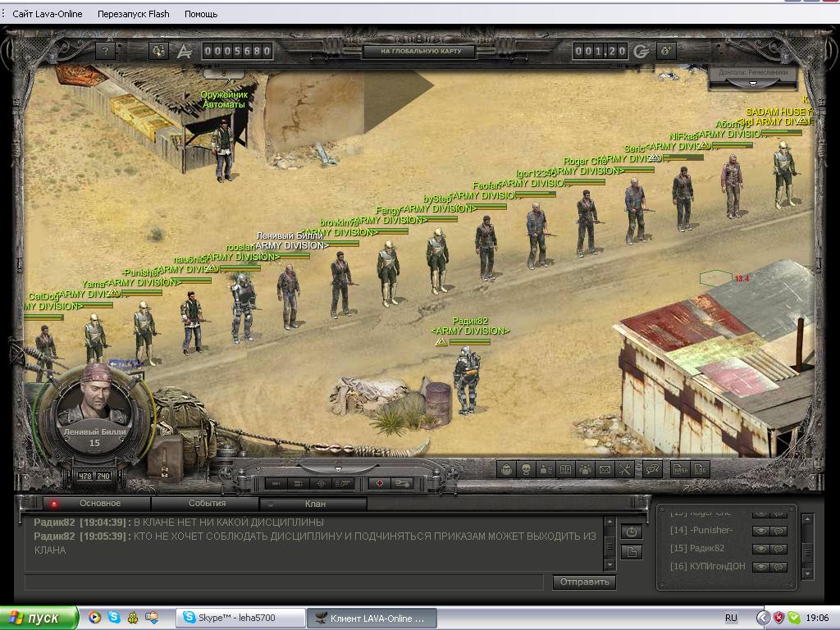Image resolution: width=840 pixels, height=630 pixels.
Task: Click the RU language indicator in tray
Action: (731, 619)
